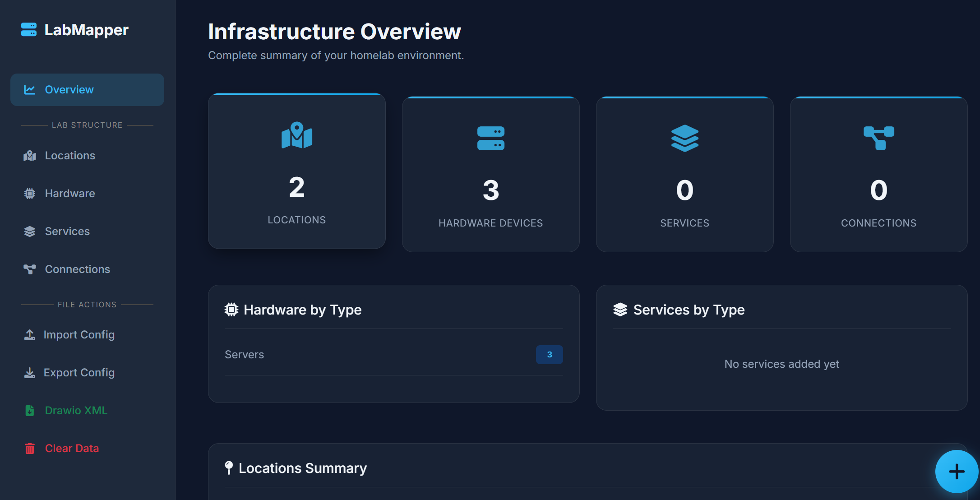This screenshot has height=500, width=980.
Task: Select the Services sidebar entry
Action: pos(67,231)
